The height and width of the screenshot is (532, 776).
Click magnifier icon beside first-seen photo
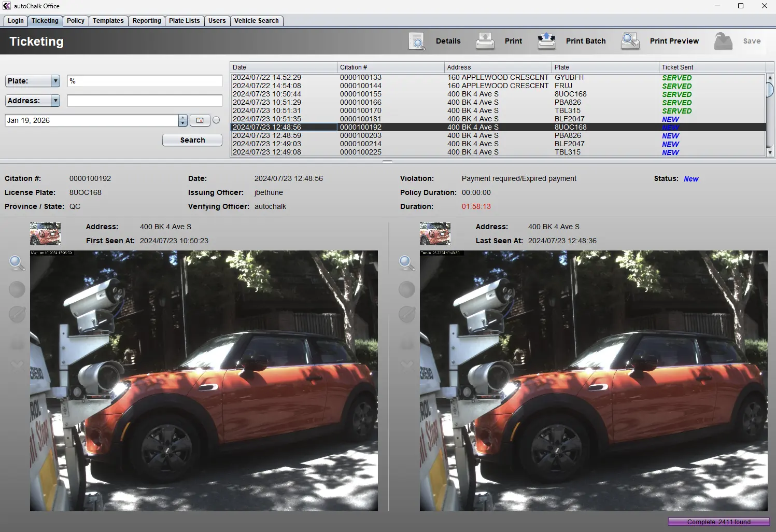[x=17, y=263]
